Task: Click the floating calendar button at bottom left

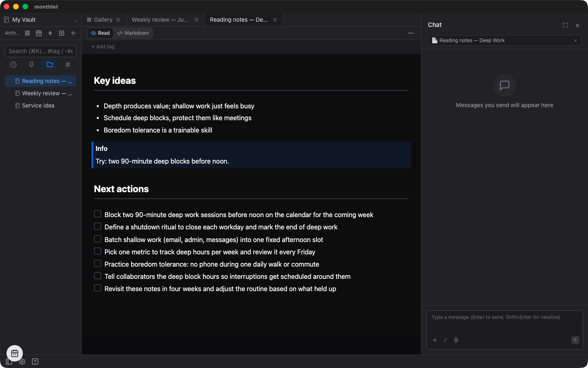Action: point(15,353)
